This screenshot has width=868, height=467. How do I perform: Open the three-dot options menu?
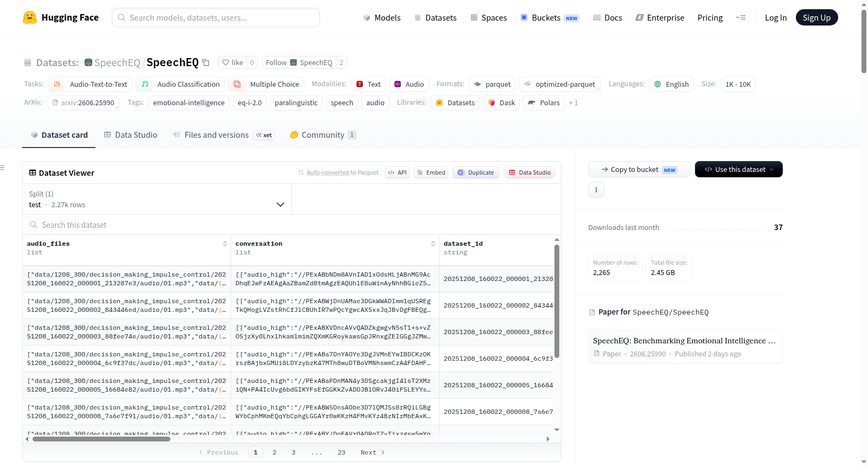click(x=596, y=190)
